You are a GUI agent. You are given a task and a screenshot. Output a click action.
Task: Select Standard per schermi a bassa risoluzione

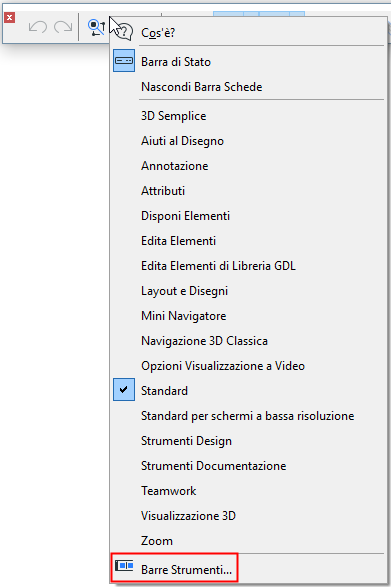pos(249,416)
